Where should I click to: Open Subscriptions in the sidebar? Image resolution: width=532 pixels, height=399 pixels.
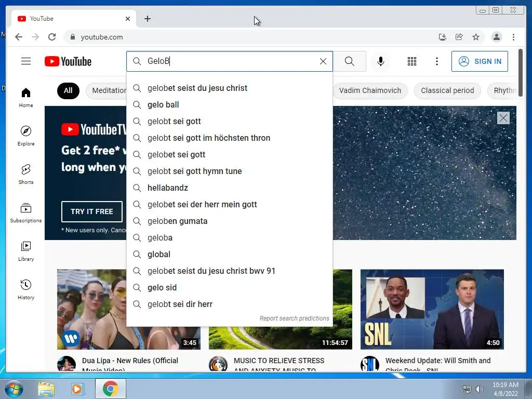(x=26, y=212)
